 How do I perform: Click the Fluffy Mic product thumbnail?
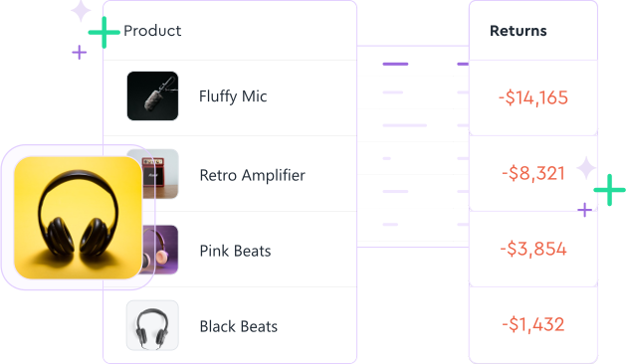(x=152, y=95)
